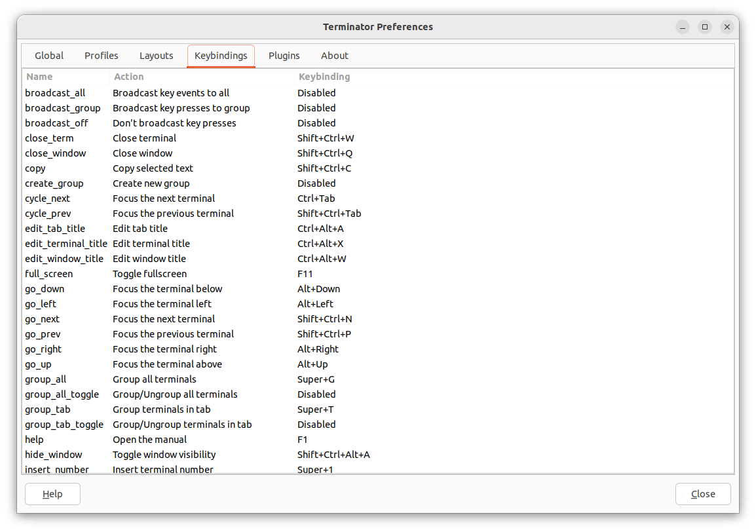Click the Disabled keybinding for broadcast_group
Image resolution: width=756 pixels, height=532 pixels.
(316, 108)
